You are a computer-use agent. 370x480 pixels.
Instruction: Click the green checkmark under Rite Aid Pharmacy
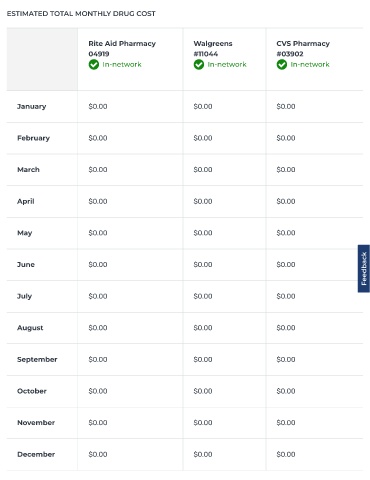[x=94, y=64]
